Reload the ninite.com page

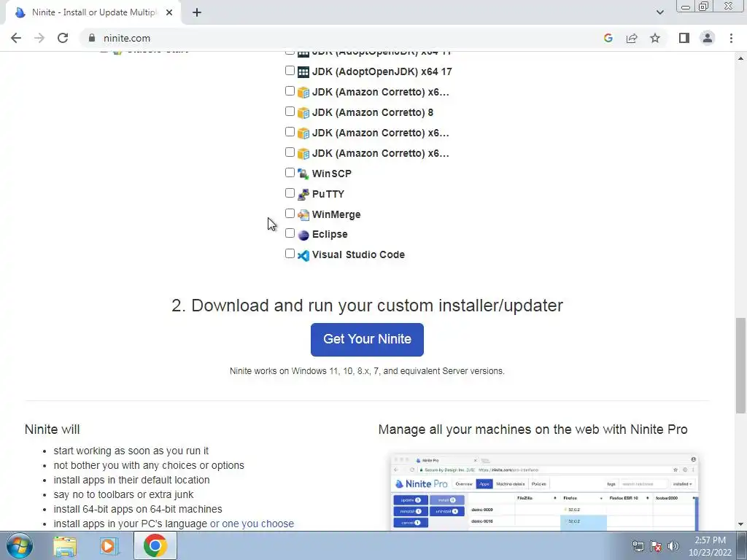click(63, 38)
